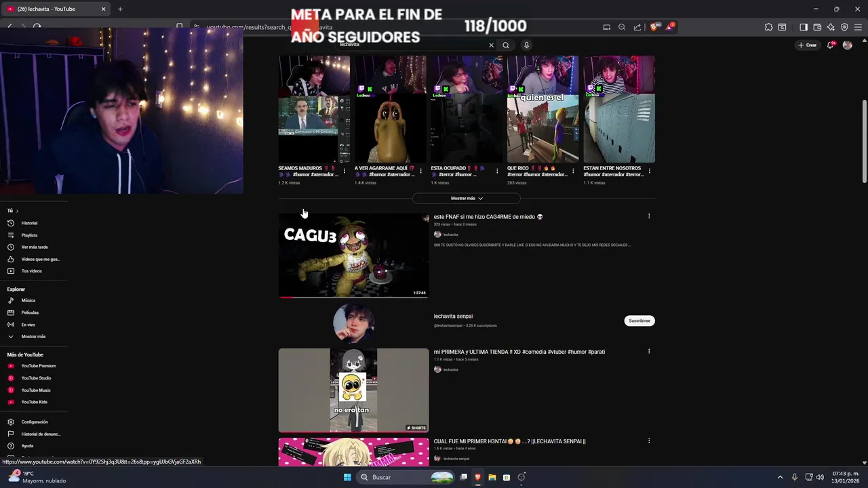Expand the Tú section chevron
This screenshot has width=868, height=488.
[x=17, y=211]
